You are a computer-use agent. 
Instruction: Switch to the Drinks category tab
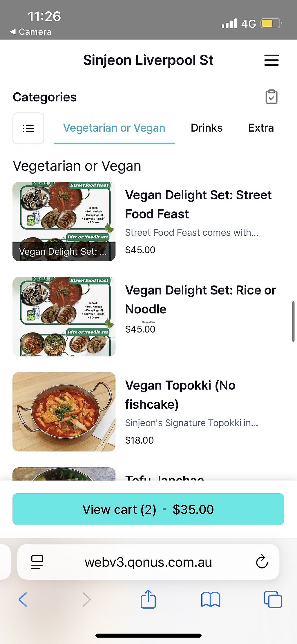click(x=207, y=128)
